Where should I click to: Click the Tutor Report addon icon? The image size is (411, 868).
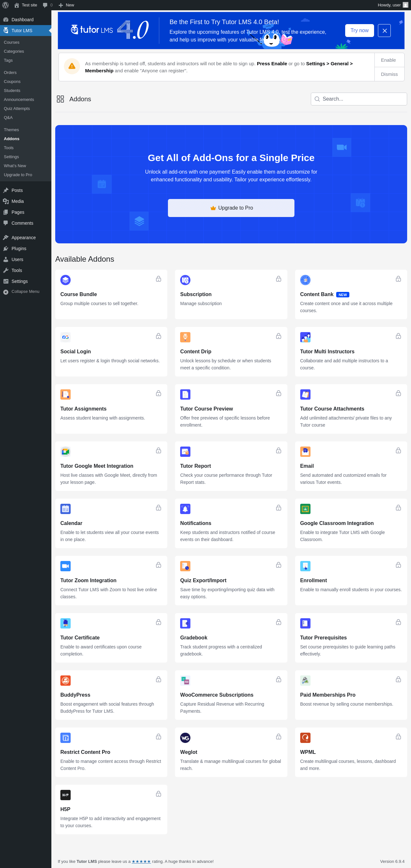click(x=185, y=452)
